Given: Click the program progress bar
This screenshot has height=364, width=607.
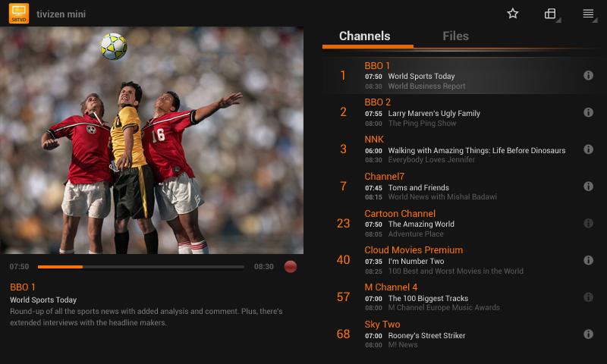Looking at the screenshot, I should (x=141, y=266).
